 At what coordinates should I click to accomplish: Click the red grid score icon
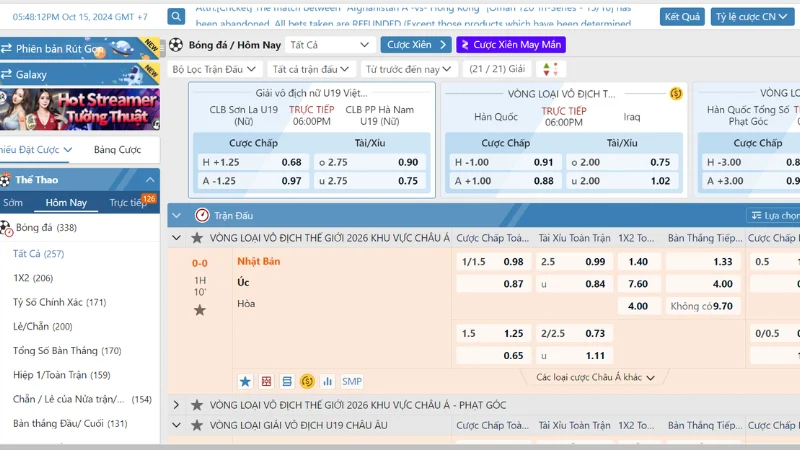coord(266,381)
